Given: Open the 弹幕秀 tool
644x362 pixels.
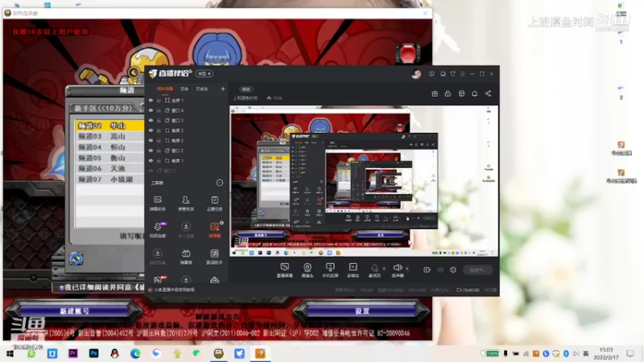Looking at the screenshot, I should (x=186, y=257).
